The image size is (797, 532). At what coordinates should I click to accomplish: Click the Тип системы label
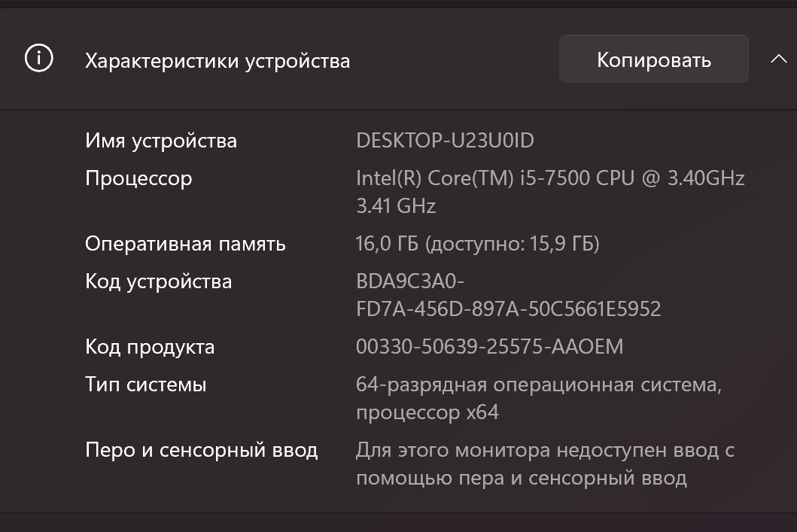(x=145, y=385)
